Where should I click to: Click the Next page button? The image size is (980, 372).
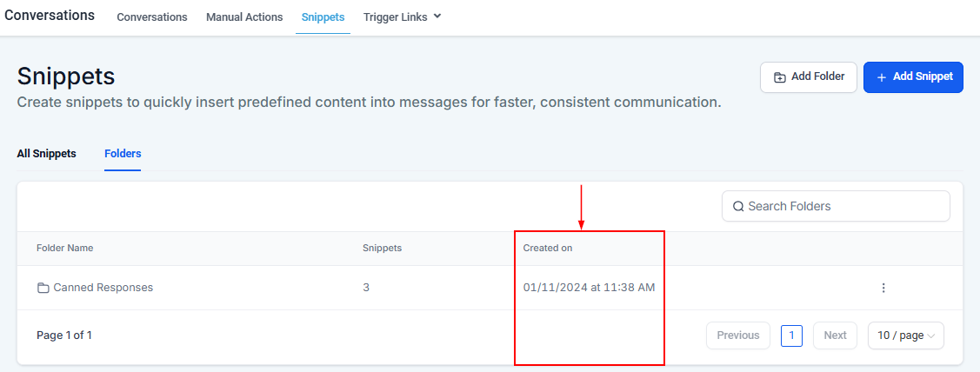coord(835,335)
